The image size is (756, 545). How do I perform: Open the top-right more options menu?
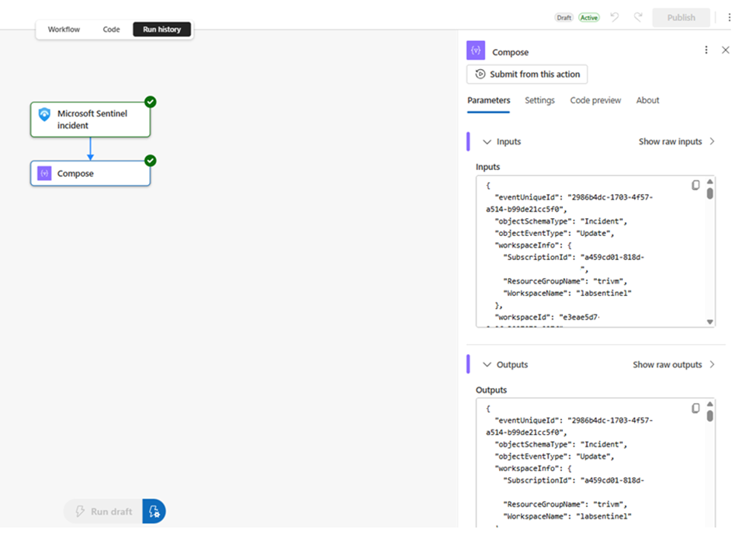coord(730,17)
